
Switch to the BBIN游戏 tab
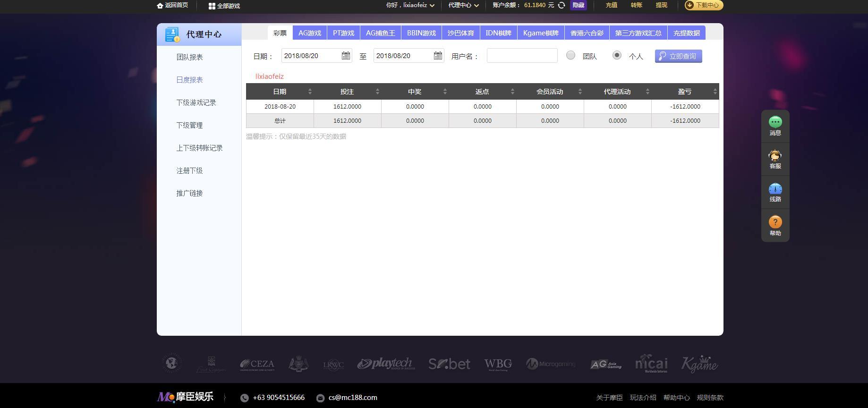point(421,33)
